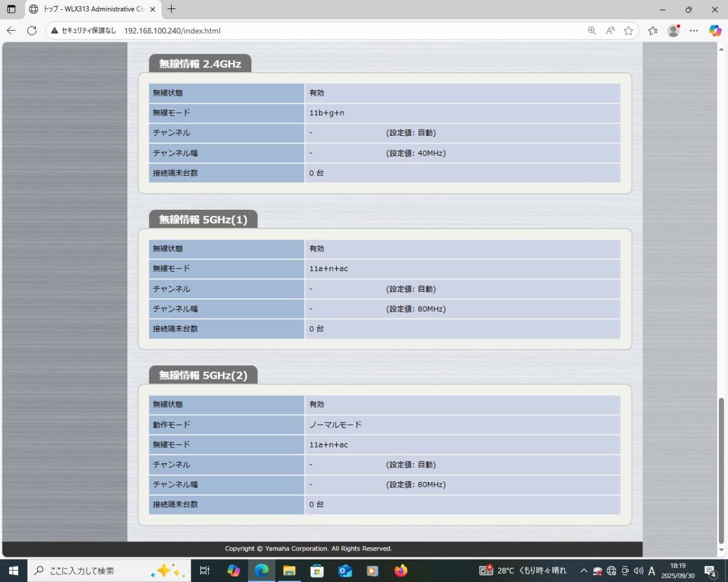Open the notification center icon
The width and height of the screenshot is (728, 582).
point(710,570)
